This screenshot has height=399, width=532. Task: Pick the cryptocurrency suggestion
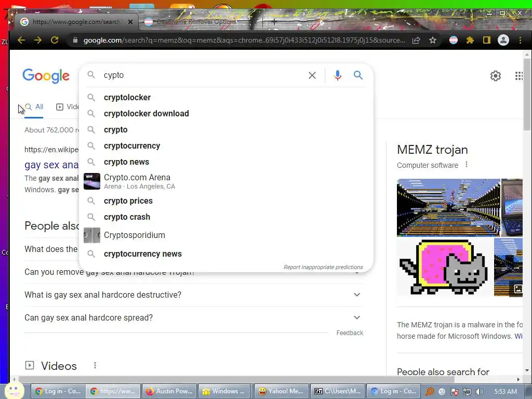coord(226,146)
